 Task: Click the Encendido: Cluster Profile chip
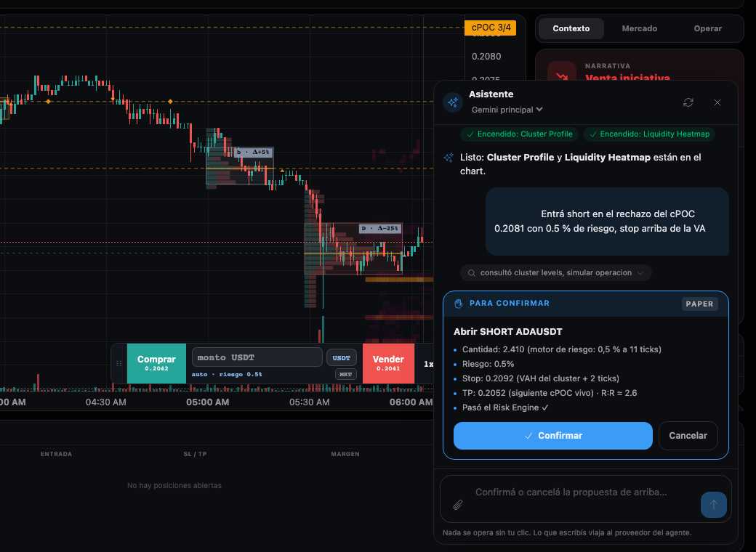pos(520,134)
